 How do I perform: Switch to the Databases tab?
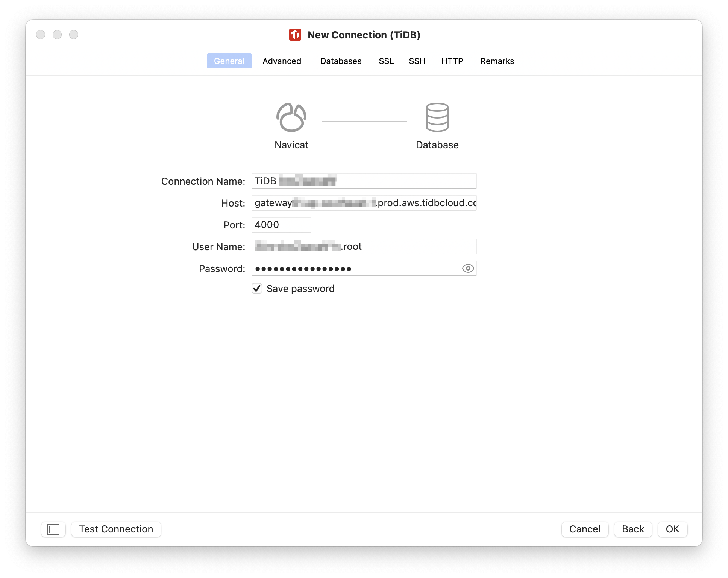[341, 61]
